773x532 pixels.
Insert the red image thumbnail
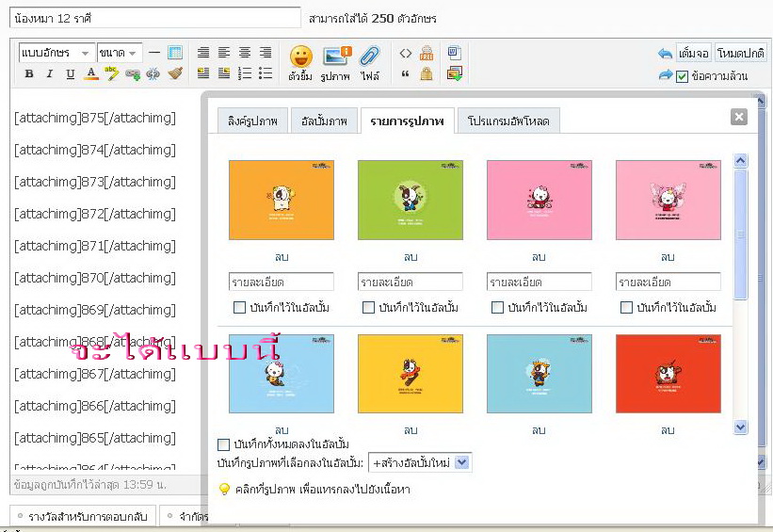(668, 374)
